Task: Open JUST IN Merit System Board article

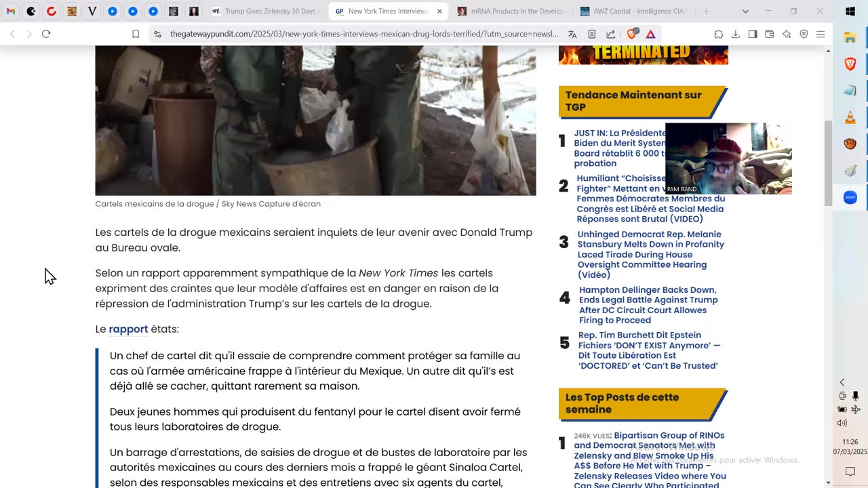Action: [620, 148]
